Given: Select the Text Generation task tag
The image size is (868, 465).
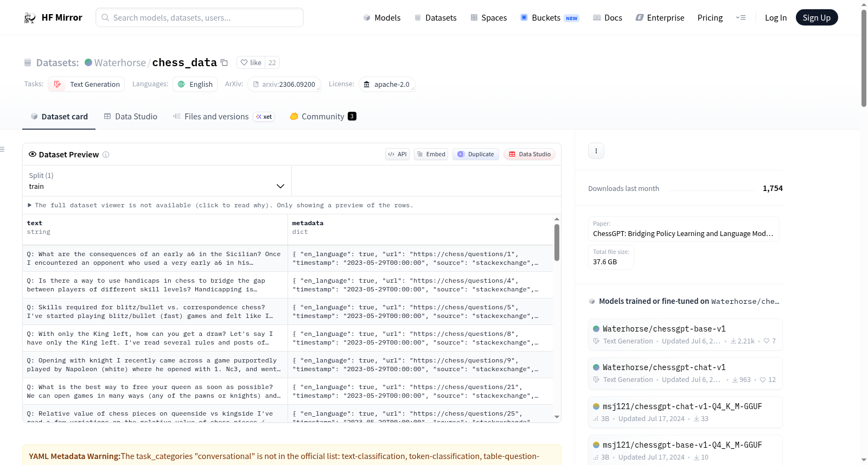Looking at the screenshot, I should point(87,84).
